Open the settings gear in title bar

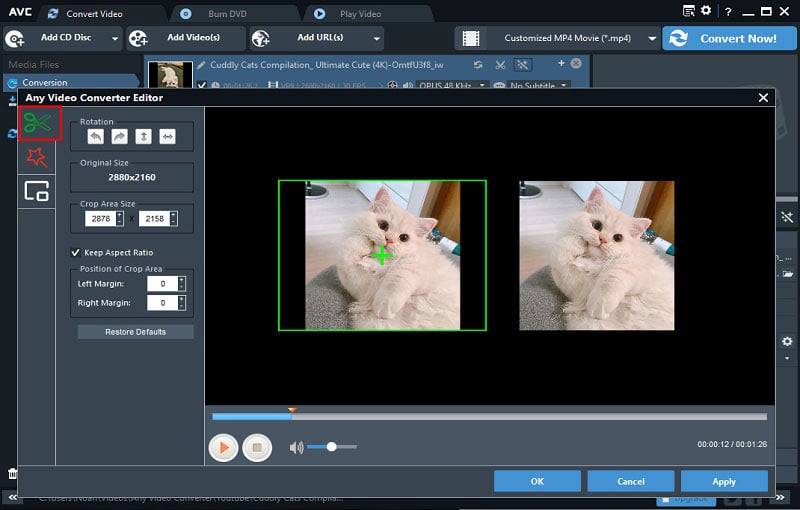point(706,10)
